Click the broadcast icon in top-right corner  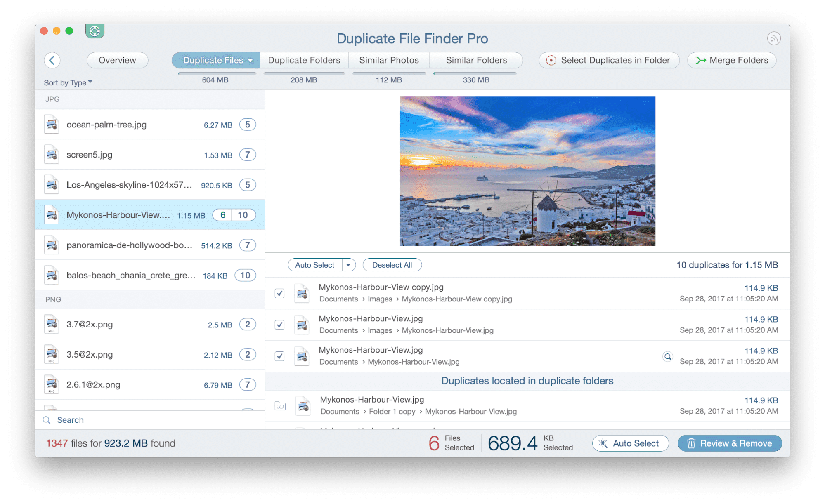click(x=774, y=38)
